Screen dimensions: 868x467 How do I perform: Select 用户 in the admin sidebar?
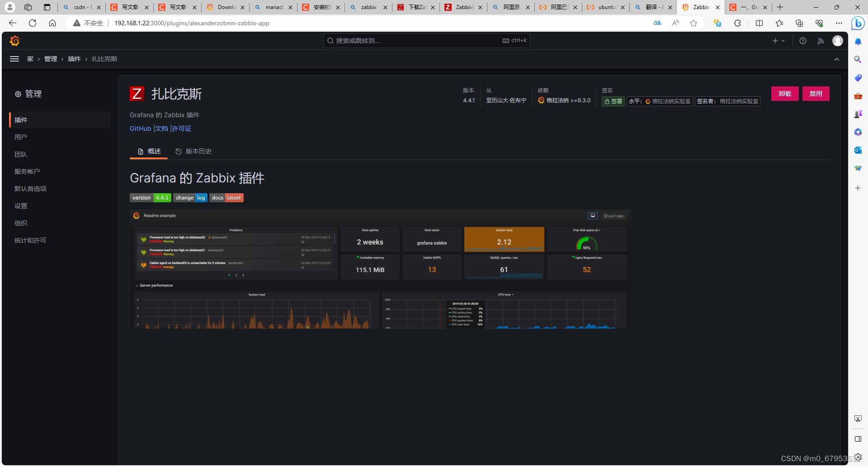[21, 137]
